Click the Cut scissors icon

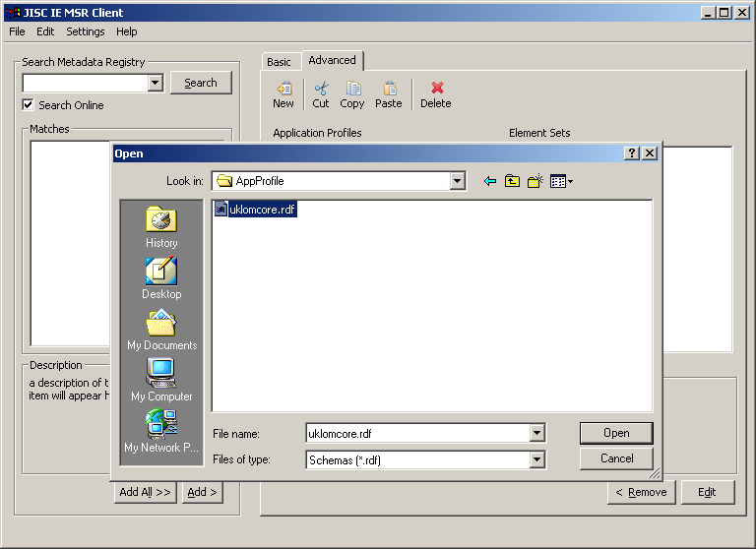321,89
